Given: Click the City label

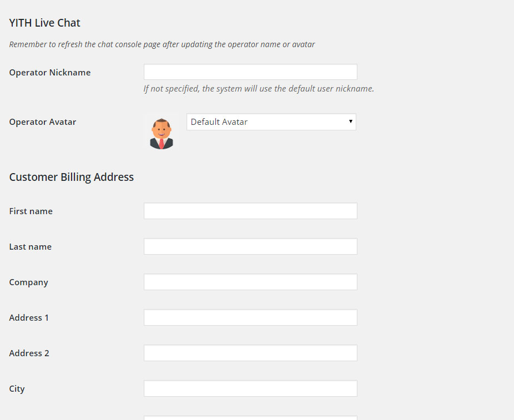Looking at the screenshot, I should (x=17, y=389).
